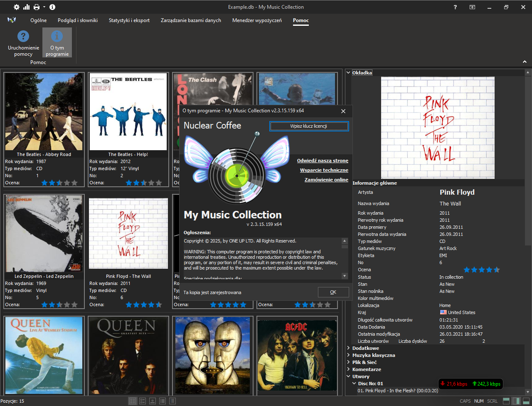The width and height of the screenshot is (532, 406).
Task: Click the red download speed arrow indicator
Action: coord(443,384)
